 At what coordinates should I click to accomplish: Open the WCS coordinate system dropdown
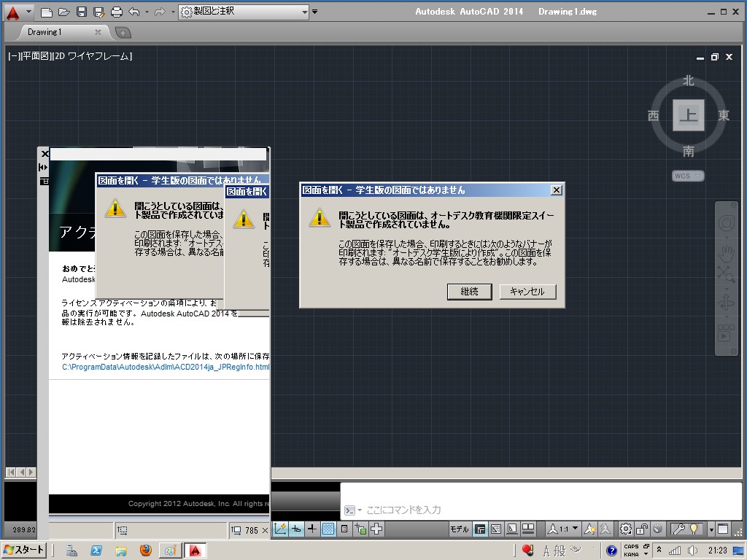pyautogui.click(x=688, y=176)
